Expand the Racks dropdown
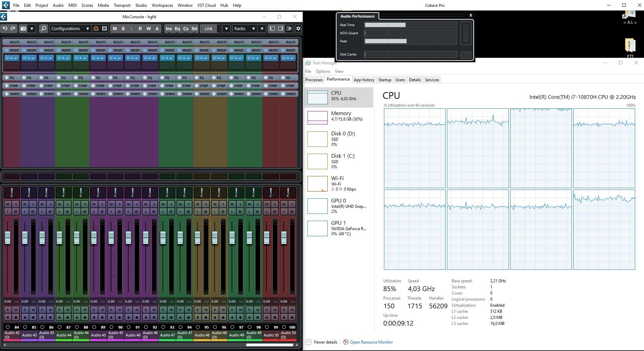This screenshot has height=351, width=644. (244, 29)
